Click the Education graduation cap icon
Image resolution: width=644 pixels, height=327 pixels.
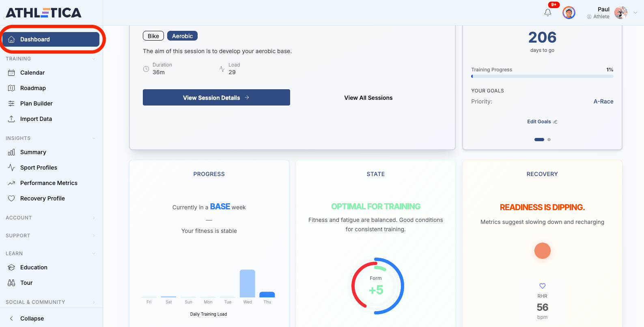pos(11,267)
